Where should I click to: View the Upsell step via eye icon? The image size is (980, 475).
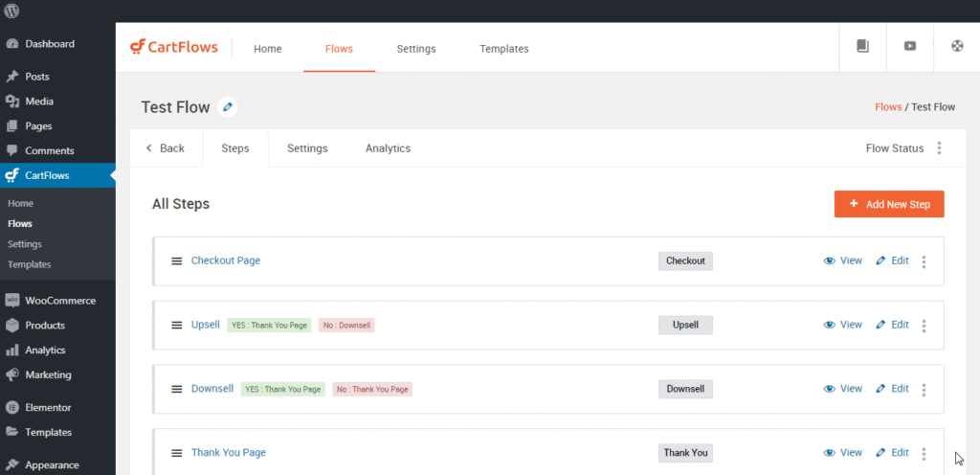(830, 325)
